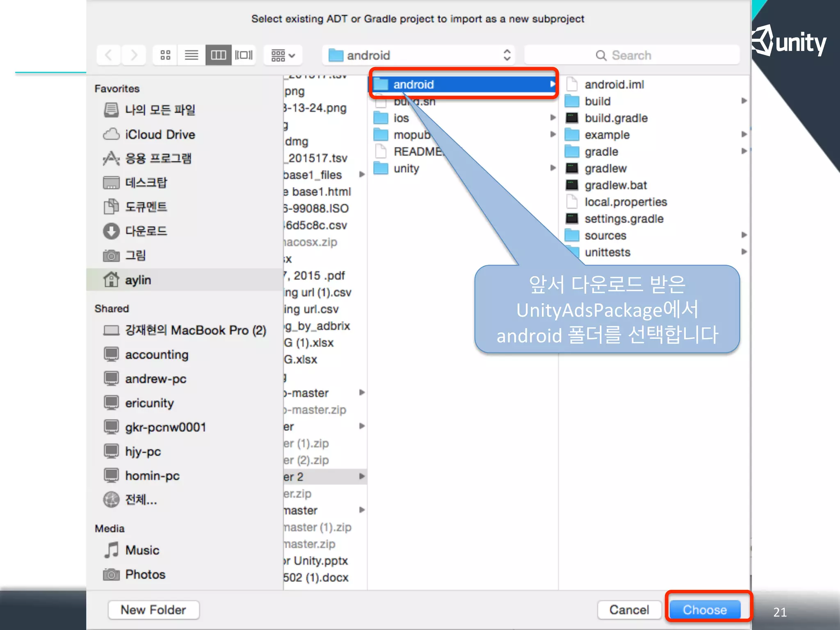
Task: Select base1.html file
Action: (318, 192)
